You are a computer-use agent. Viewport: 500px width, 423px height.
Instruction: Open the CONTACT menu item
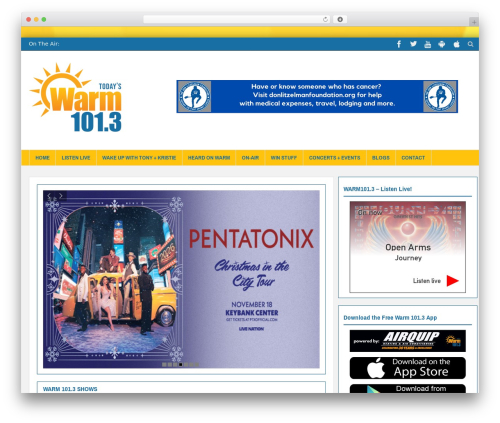413,158
